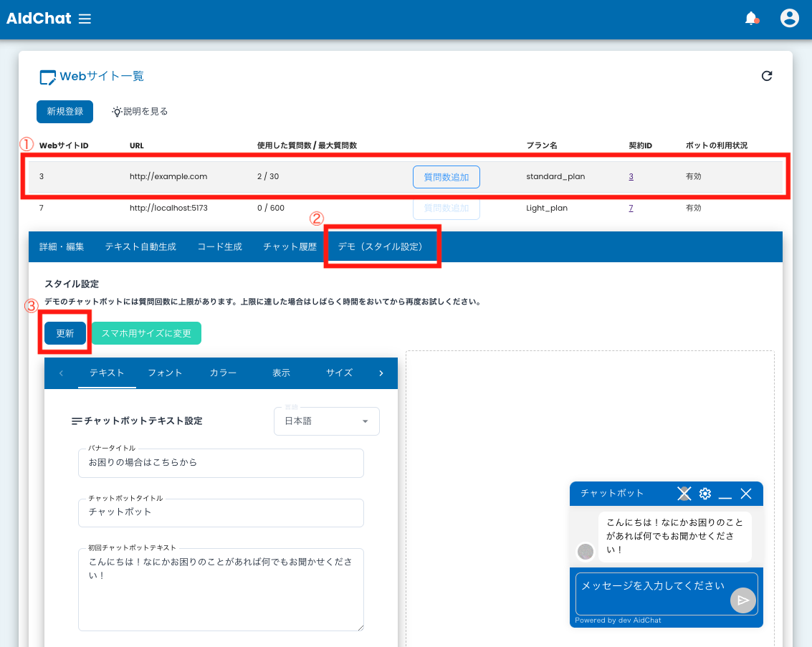Open contract ID 3 link
The width and height of the screenshot is (812, 647).
click(631, 176)
